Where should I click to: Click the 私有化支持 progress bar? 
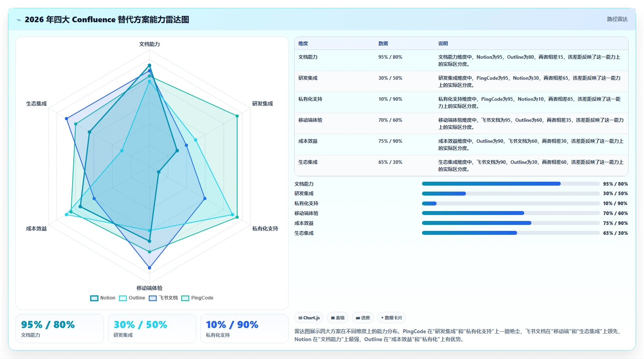tap(511, 203)
